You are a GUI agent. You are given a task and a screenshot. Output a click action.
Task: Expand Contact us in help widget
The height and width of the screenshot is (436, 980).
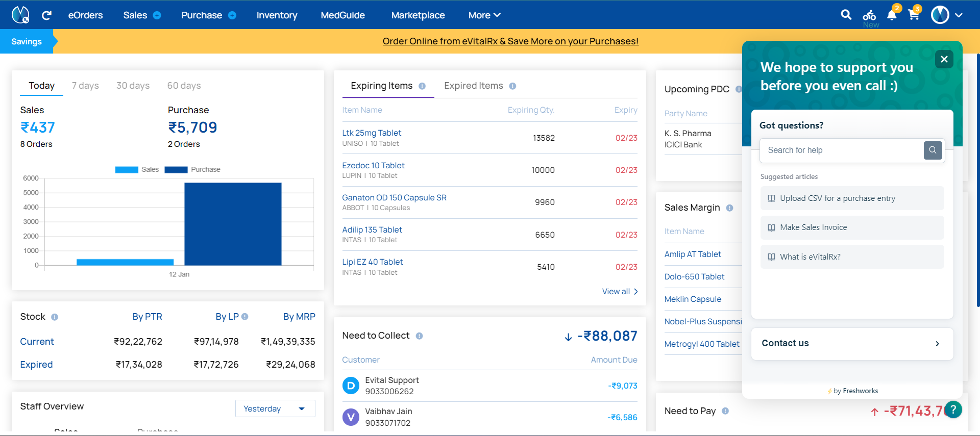coord(852,344)
